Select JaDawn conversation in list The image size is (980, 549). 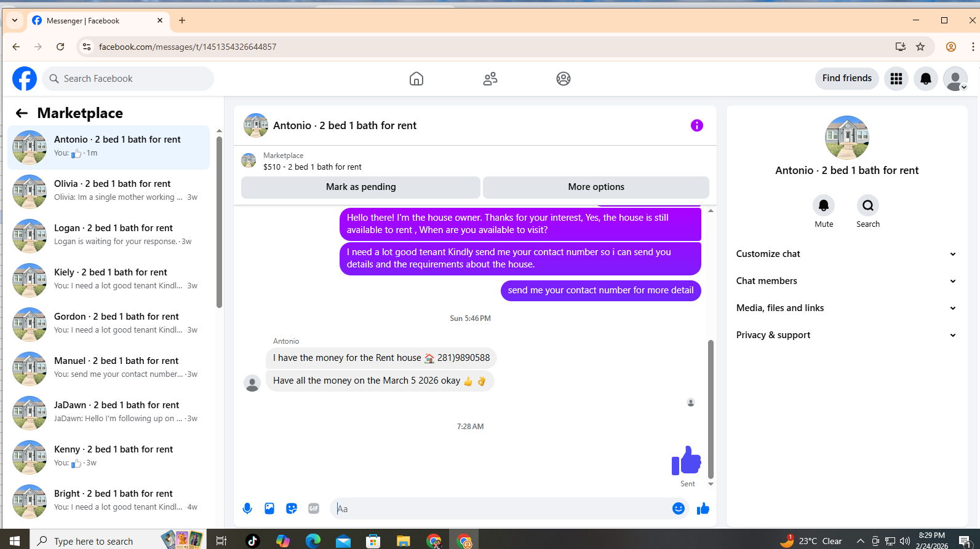coord(108,413)
